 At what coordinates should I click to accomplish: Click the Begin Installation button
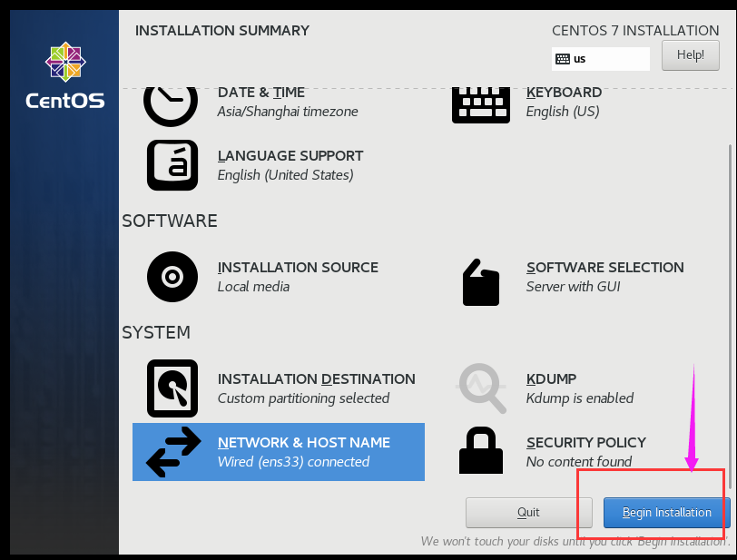click(666, 513)
